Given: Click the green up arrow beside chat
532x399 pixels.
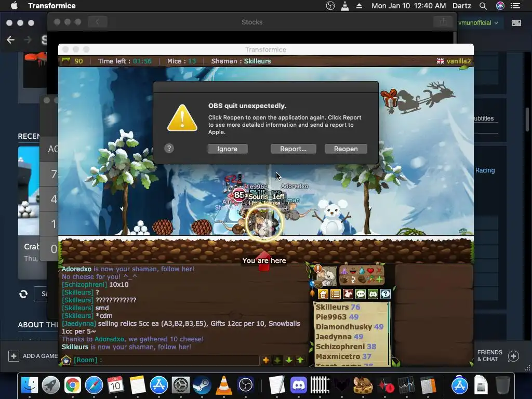Looking at the screenshot, I should [300, 360].
